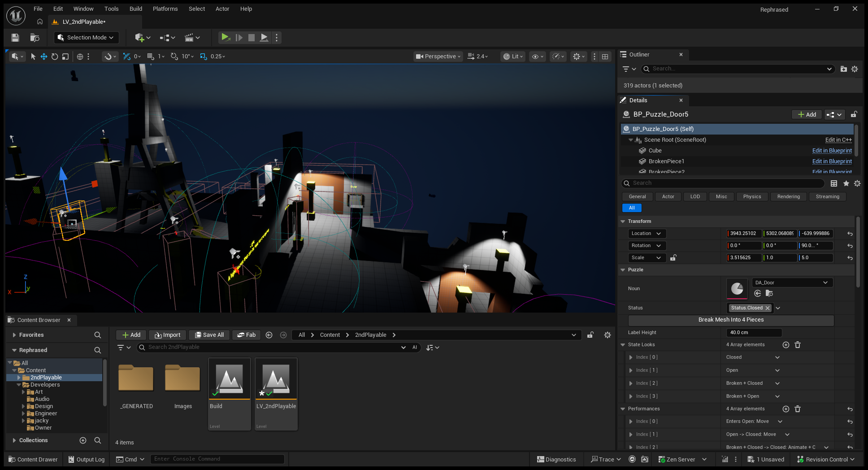Toggle world/local coordinate system globe icon
Screen dimensions: 868x470
(80, 57)
